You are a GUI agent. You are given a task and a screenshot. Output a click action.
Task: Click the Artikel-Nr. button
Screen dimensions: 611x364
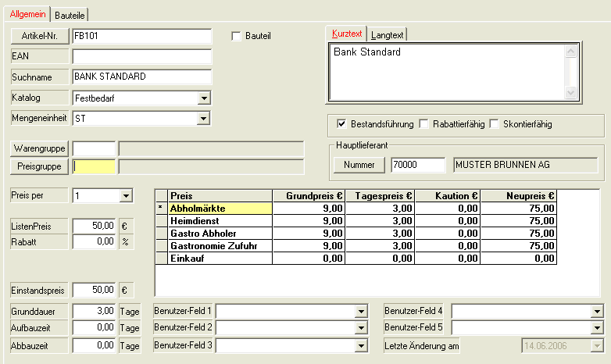(40, 36)
